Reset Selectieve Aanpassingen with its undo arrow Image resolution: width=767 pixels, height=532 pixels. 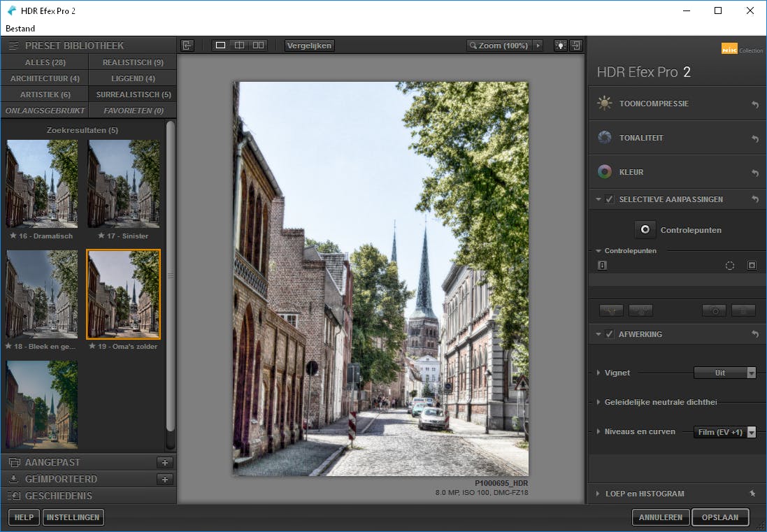[x=755, y=199]
